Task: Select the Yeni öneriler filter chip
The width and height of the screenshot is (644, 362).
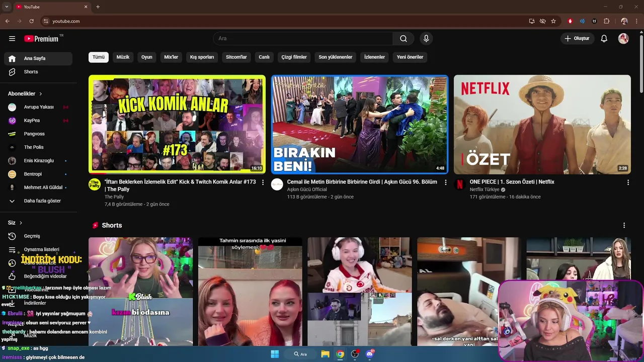Action: coord(410,57)
